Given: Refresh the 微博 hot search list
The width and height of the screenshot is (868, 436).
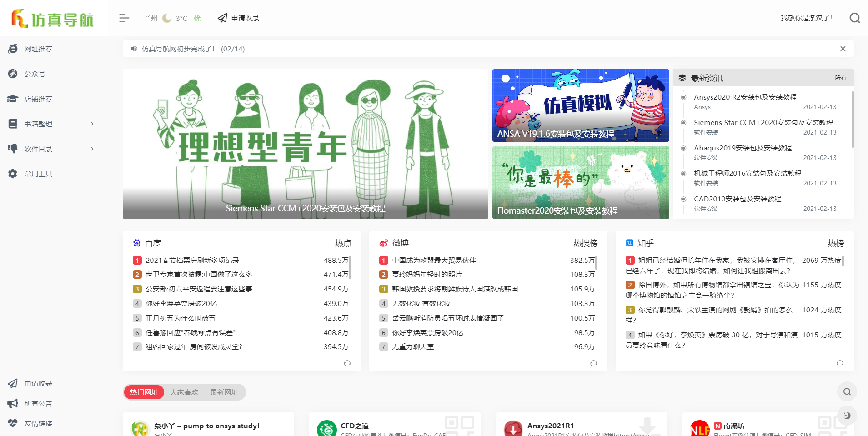Looking at the screenshot, I should pos(593,363).
